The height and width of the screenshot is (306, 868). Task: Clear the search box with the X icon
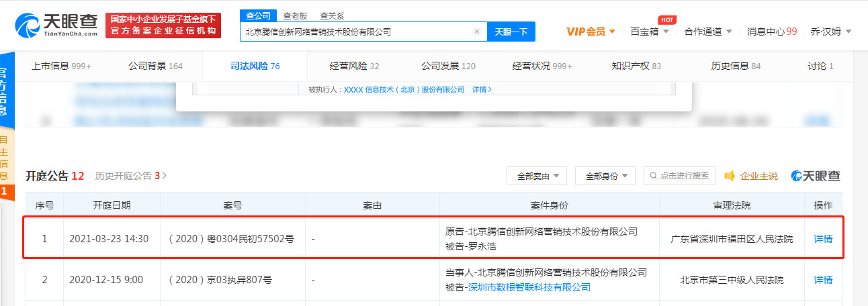477,32
